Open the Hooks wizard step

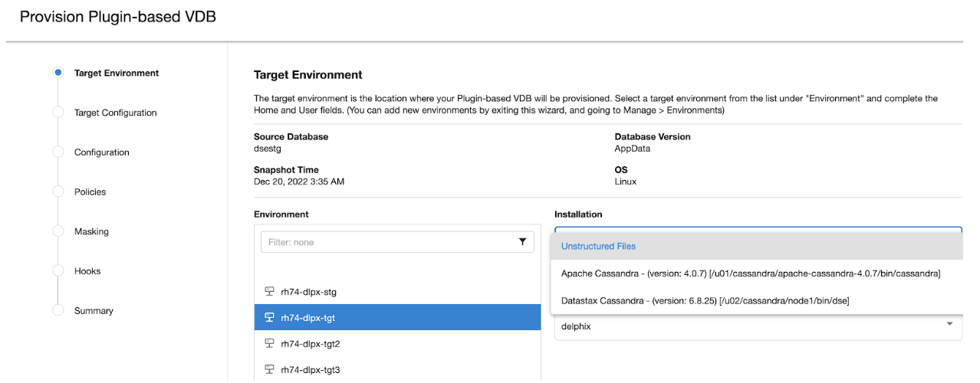pyautogui.click(x=87, y=271)
